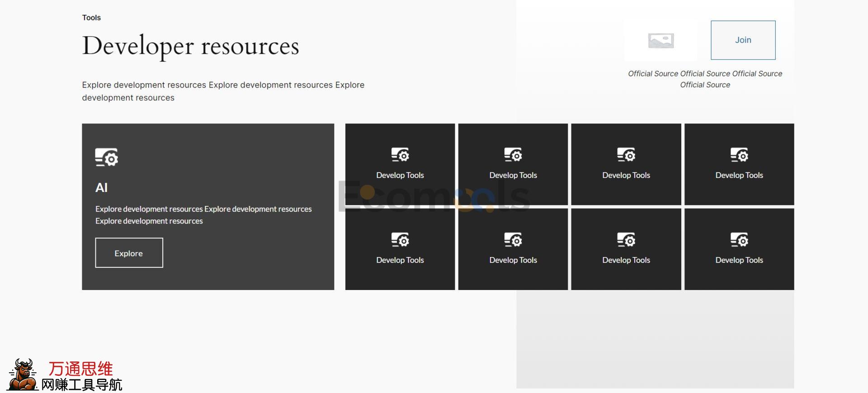Click the Developer resources heading
Screen dimensions: 868x393
(x=190, y=46)
